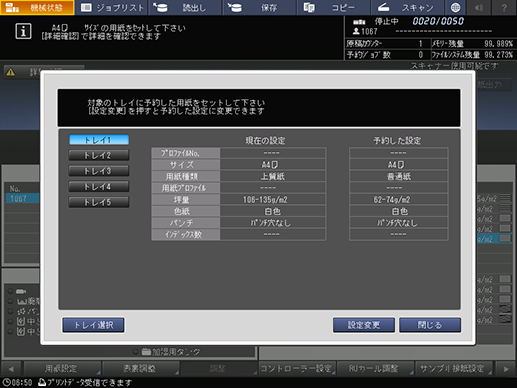517x388 pixels.
Task: Click the information i icon
Action: click(x=23, y=31)
